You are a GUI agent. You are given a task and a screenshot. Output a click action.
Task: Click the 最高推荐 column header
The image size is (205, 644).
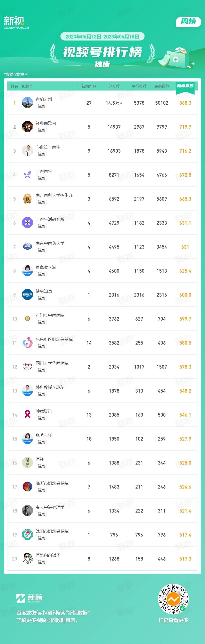click(x=162, y=86)
